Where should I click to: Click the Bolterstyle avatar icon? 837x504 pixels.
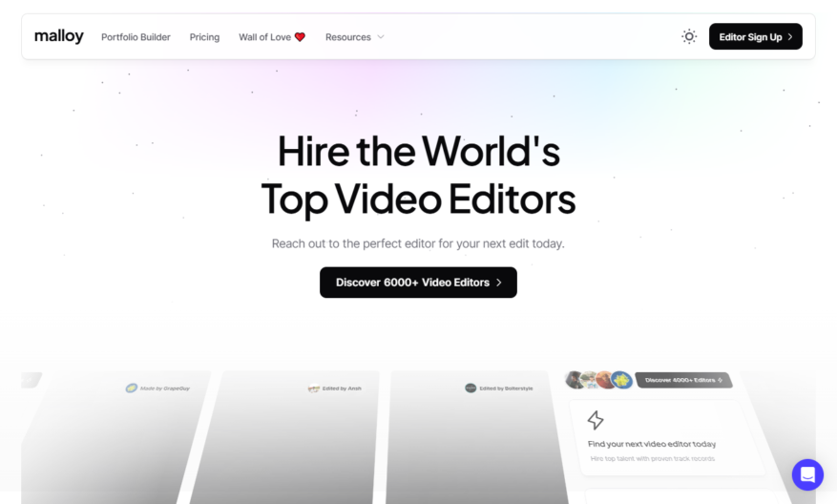(x=471, y=388)
